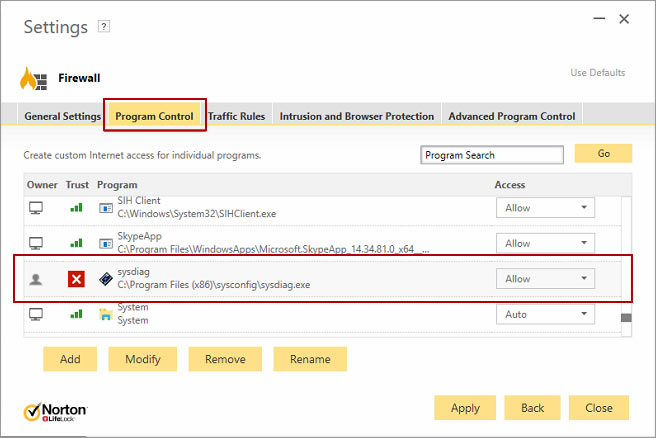Click the program list scrollbar thumb
The width and height of the screenshot is (656, 438).
pos(626,318)
